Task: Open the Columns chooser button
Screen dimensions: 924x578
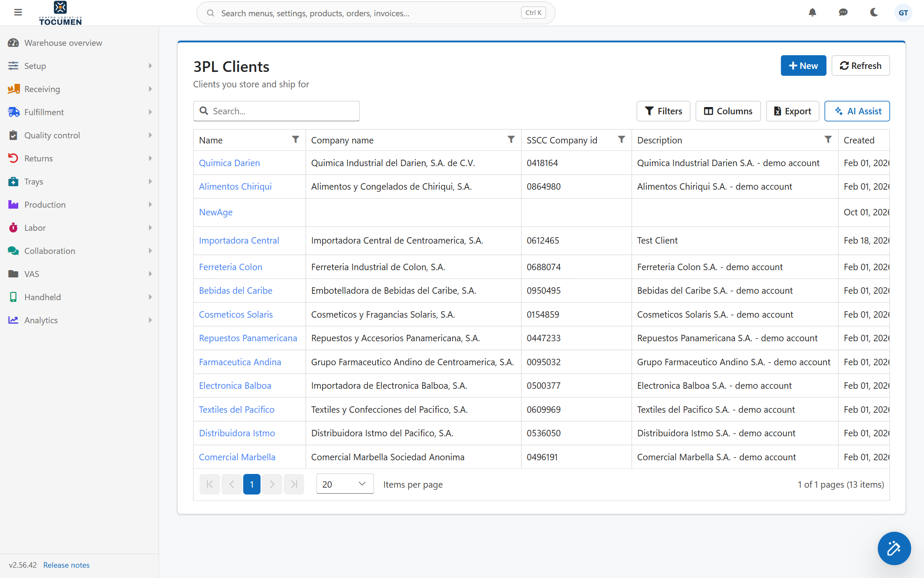Action: point(728,111)
